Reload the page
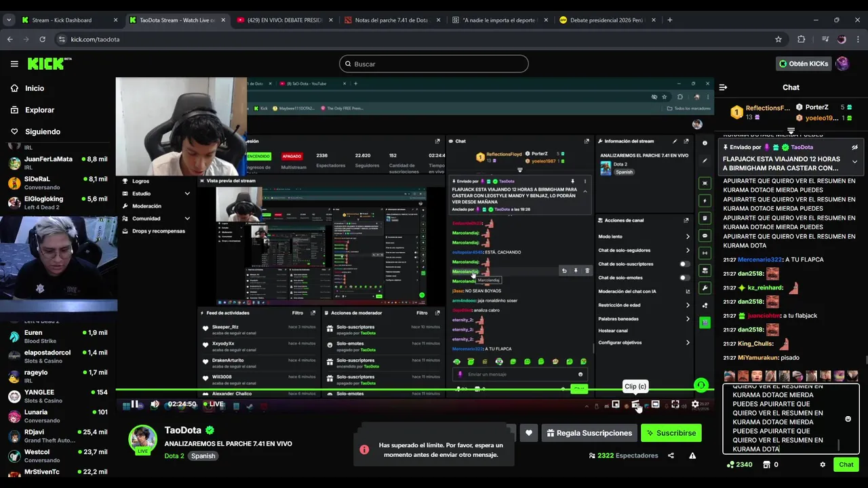Viewport: 868px width, 488px height. (x=42, y=39)
